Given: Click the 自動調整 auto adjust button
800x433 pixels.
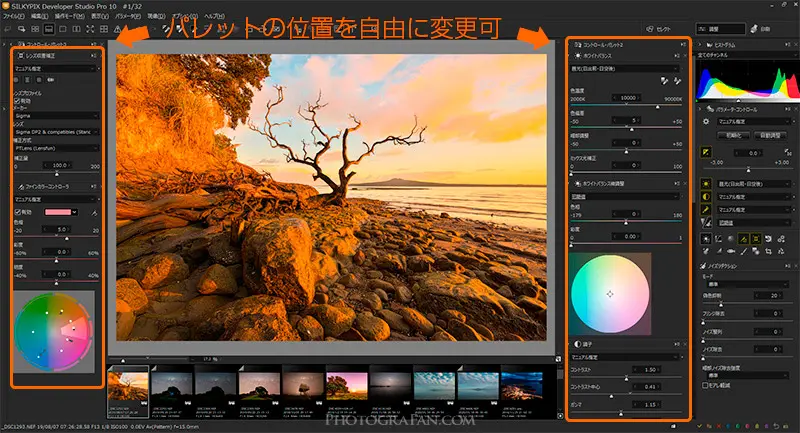Looking at the screenshot, I should point(770,136).
